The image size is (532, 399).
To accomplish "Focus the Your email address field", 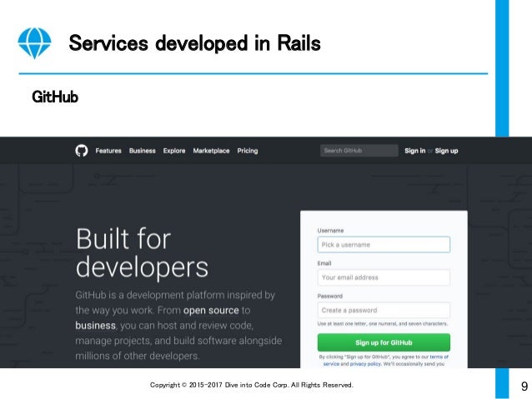I will coord(384,277).
